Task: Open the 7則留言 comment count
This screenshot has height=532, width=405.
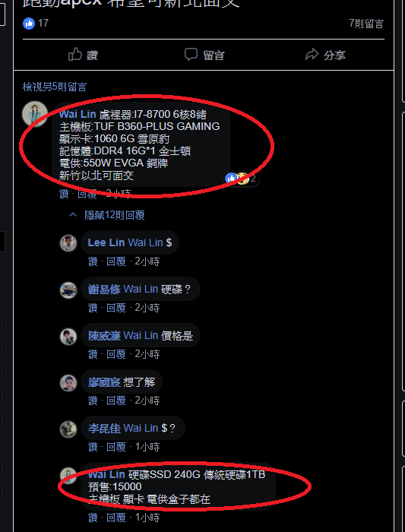Action: pos(366,24)
